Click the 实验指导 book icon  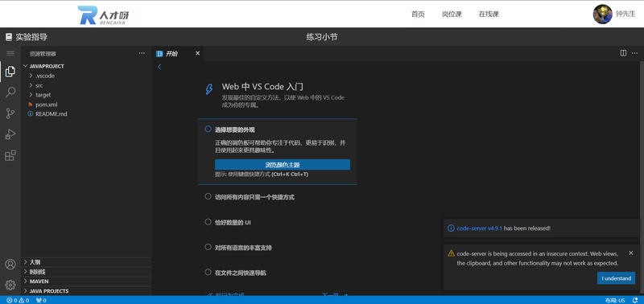pos(9,37)
